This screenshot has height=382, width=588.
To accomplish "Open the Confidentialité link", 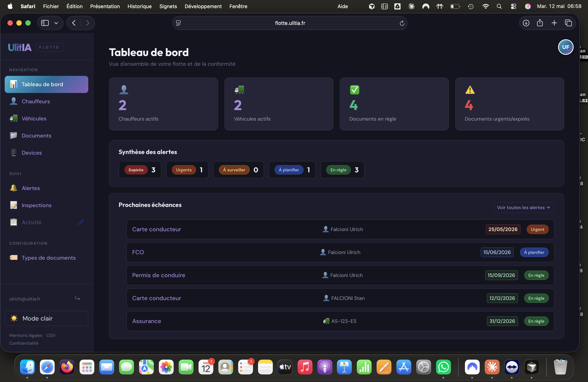I will pos(24,343).
